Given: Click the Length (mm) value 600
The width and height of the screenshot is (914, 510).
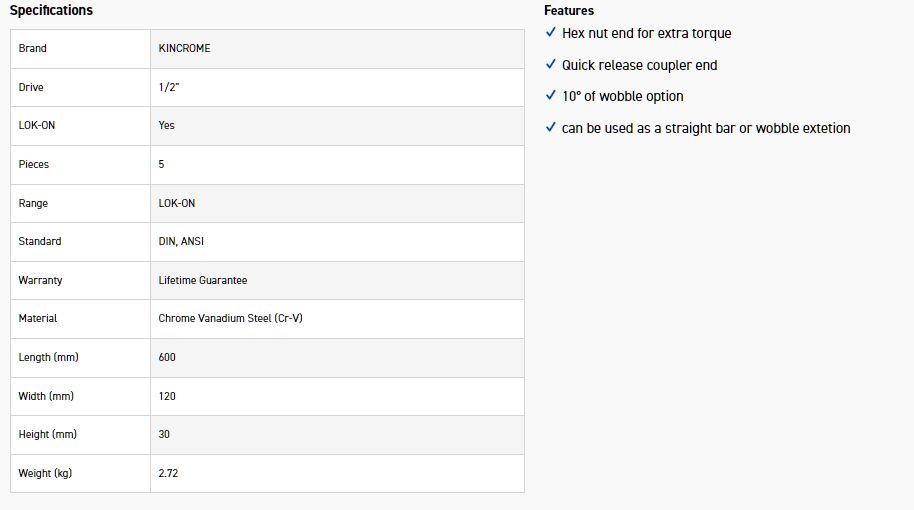Looking at the screenshot, I should click(167, 357).
